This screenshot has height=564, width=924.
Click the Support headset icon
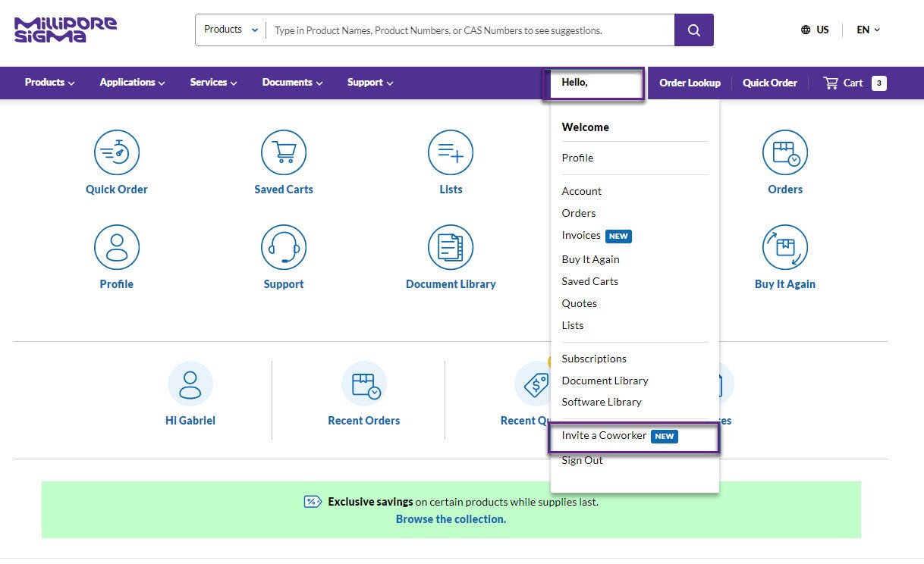(284, 246)
